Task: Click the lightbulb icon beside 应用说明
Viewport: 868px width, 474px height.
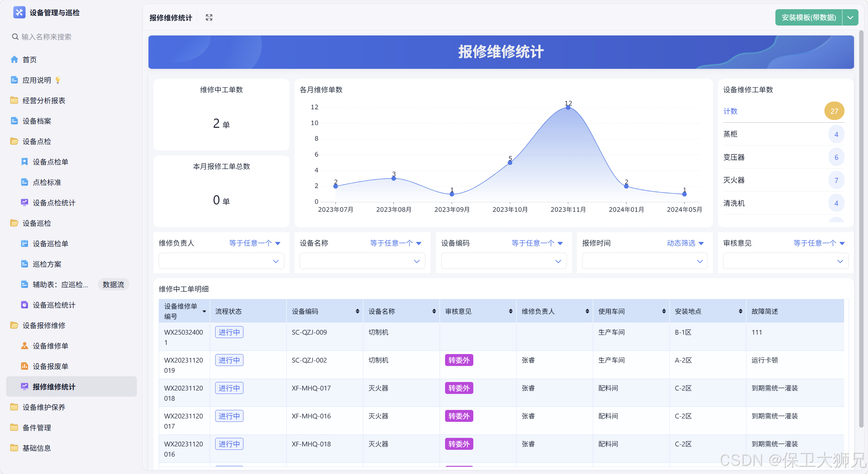Action: [58, 80]
